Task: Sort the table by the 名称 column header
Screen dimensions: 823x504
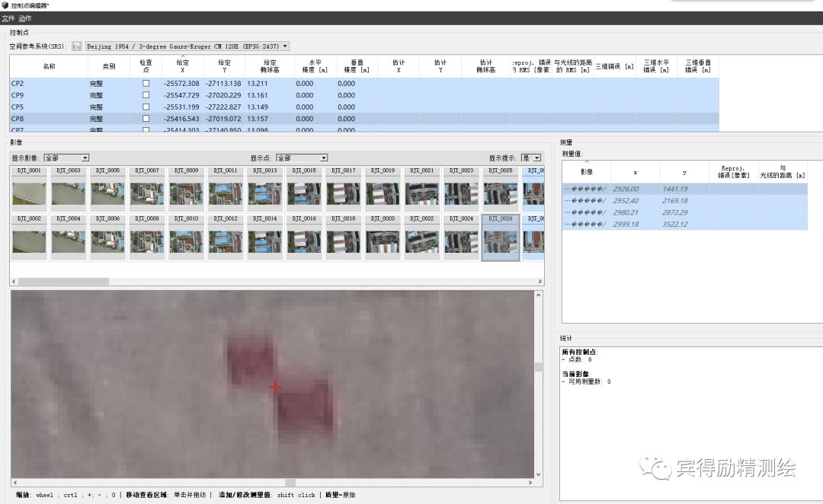Action: tap(49, 66)
